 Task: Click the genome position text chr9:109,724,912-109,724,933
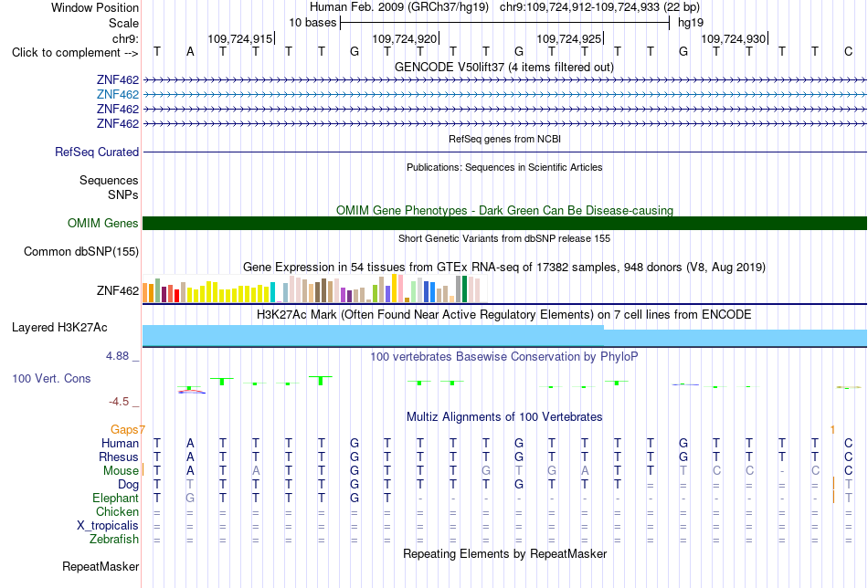(579, 7)
